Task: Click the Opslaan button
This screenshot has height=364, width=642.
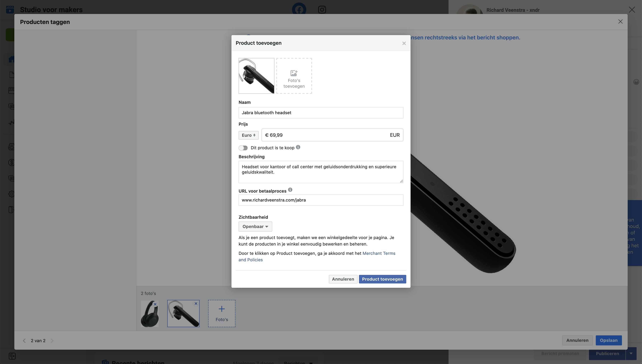Action: pos(609,340)
